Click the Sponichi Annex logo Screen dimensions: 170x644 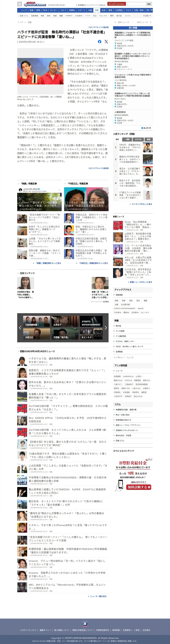point(35,4)
